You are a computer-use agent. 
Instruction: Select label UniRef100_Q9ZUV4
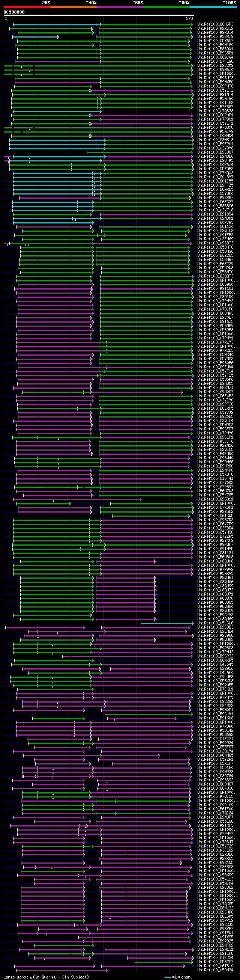pyautogui.click(x=215, y=367)
